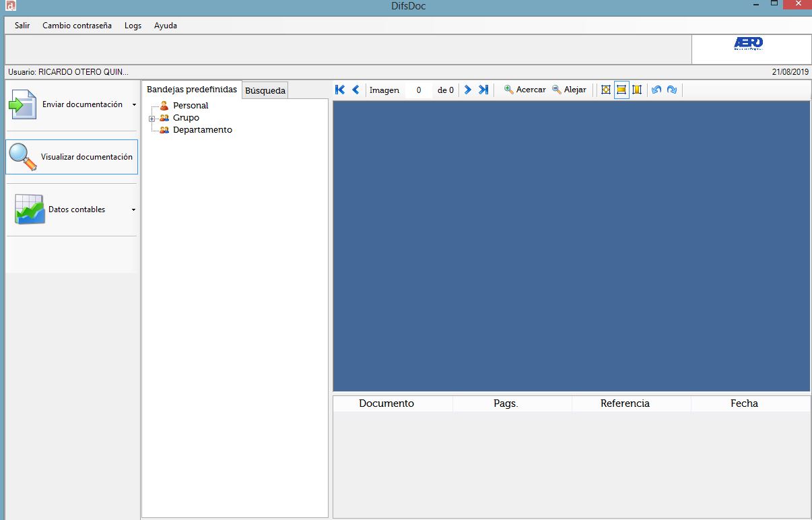Image resolution: width=812 pixels, height=520 pixels.
Task: Fit whole image in the viewer
Action: point(606,90)
